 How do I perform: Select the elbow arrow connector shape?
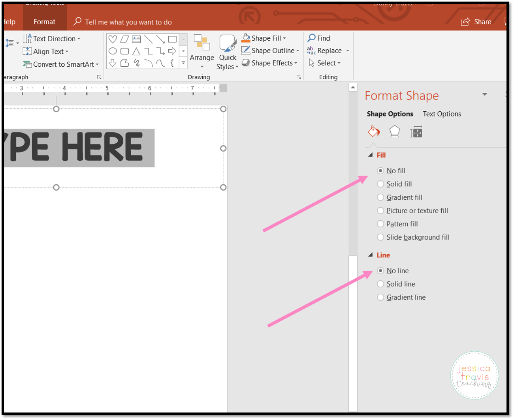pos(160,51)
